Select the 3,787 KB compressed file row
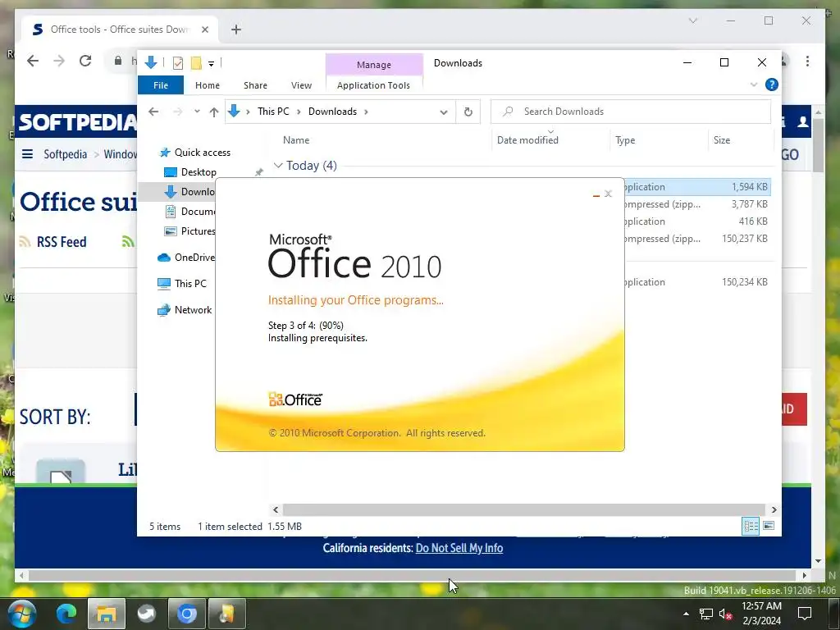Screen dimensions: 840x630 [697, 204]
